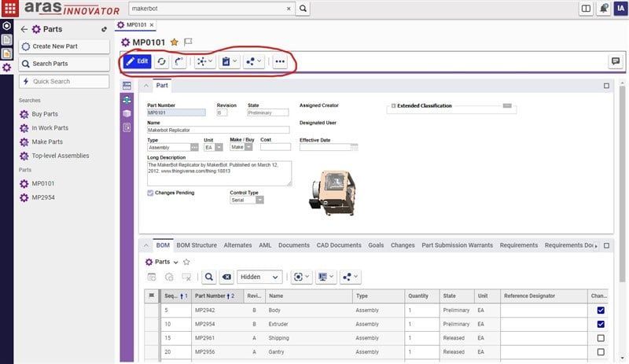The width and height of the screenshot is (629, 364).
Task: Open the CAD Documents tab
Action: pyautogui.click(x=339, y=245)
